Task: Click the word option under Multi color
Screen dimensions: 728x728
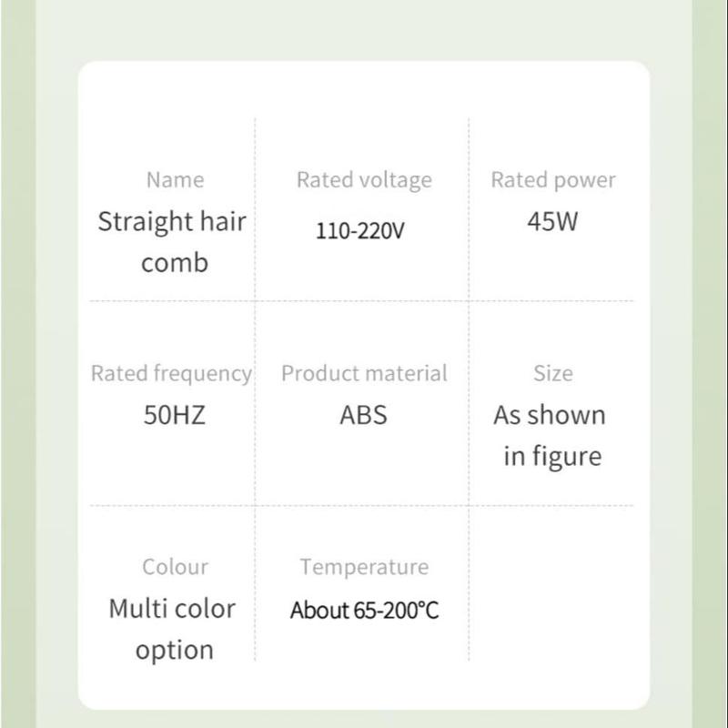Action: [175, 651]
